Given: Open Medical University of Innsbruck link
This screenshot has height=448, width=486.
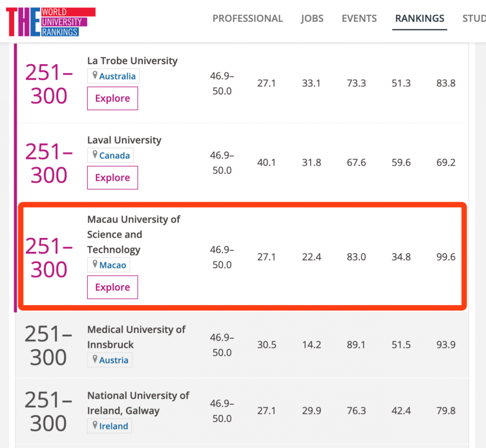Looking at the screenshot, I should [x=137, y=337].
